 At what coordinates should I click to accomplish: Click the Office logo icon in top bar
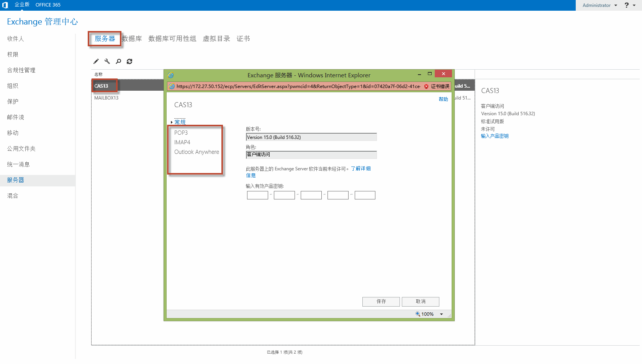click(x=5, y=5)
